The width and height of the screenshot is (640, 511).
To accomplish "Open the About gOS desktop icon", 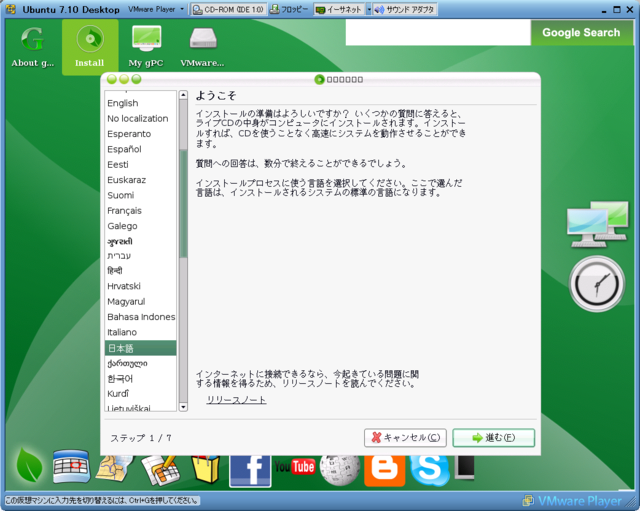I will pos(32,47).
